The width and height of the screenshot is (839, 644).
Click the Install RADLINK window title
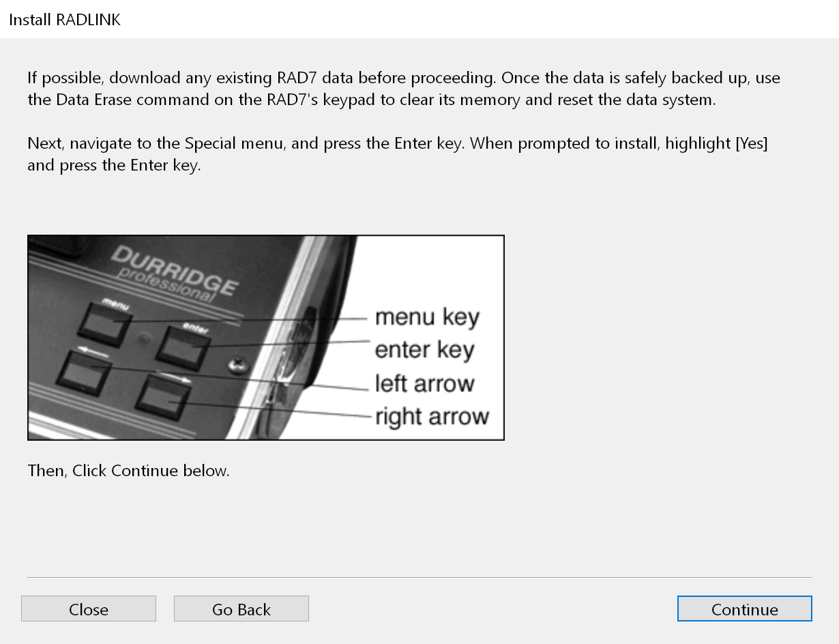65,20
